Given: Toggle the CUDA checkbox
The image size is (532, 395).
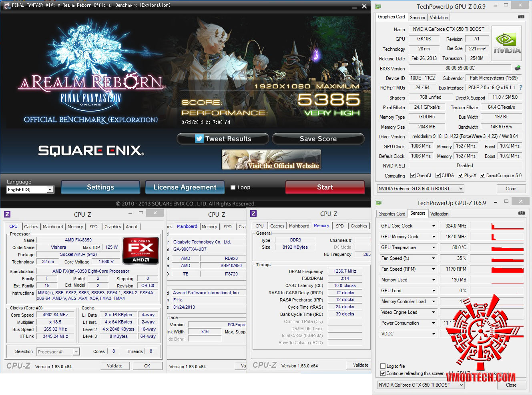Looking at the screenshot, I should click(x=438, y=176).
